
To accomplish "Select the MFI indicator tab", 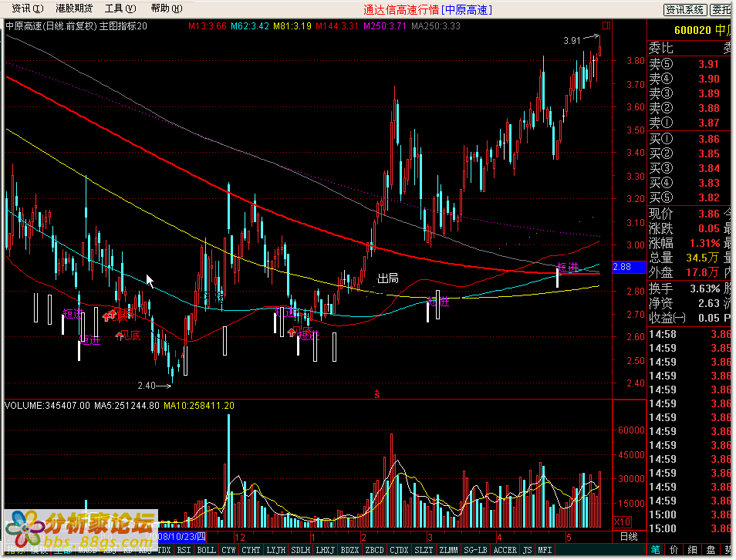I will click(545, 550).
